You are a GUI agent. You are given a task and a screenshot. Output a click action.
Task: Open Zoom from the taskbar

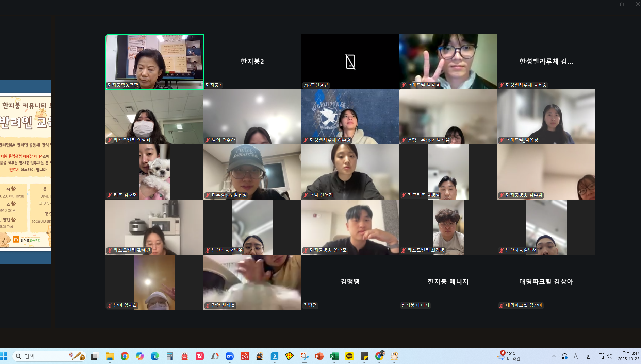(x=230, y=356)
